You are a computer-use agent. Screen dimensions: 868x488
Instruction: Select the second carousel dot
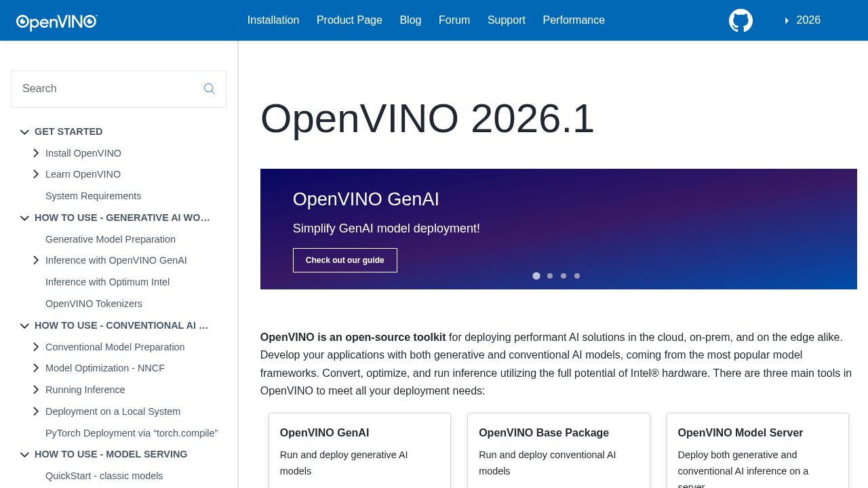click(550, 276)
